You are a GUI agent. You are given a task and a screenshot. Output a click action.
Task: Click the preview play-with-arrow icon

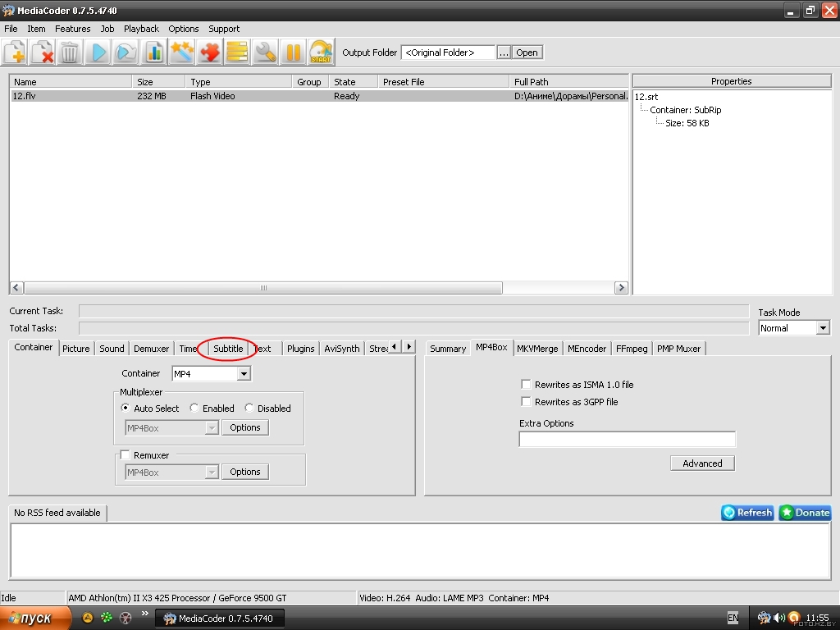click(126, 52)
